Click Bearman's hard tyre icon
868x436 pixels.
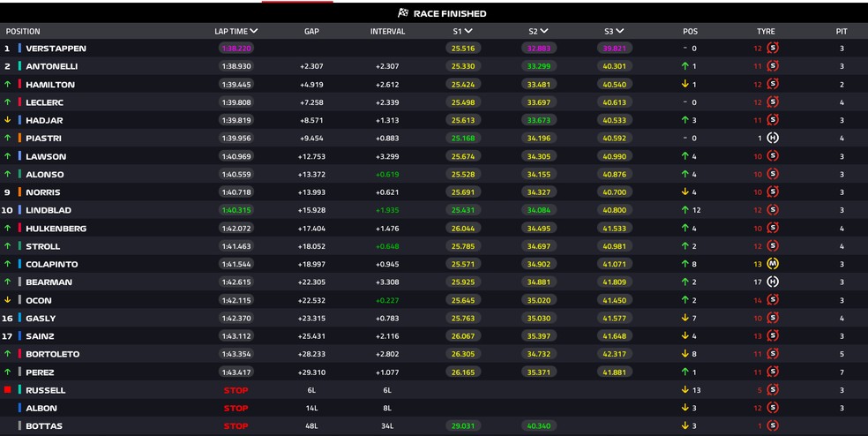[x=773, y=282]
